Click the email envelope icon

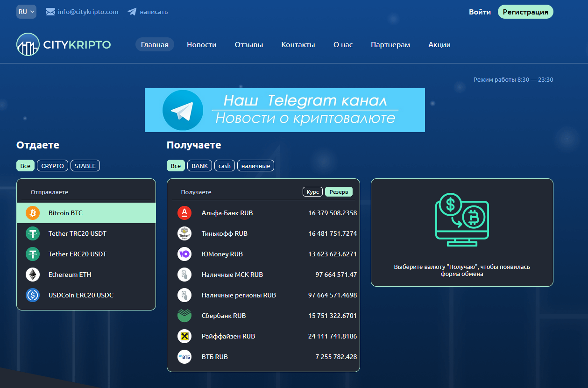click(49, 11)
